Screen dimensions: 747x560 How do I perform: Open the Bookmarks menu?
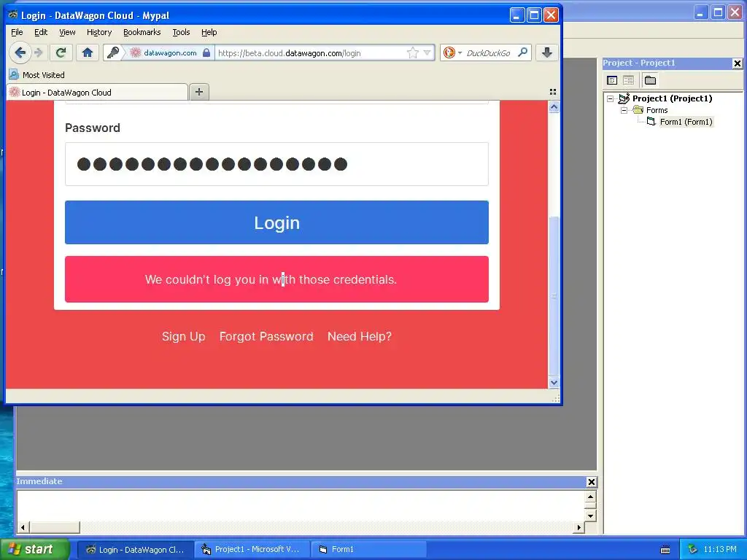142,32
